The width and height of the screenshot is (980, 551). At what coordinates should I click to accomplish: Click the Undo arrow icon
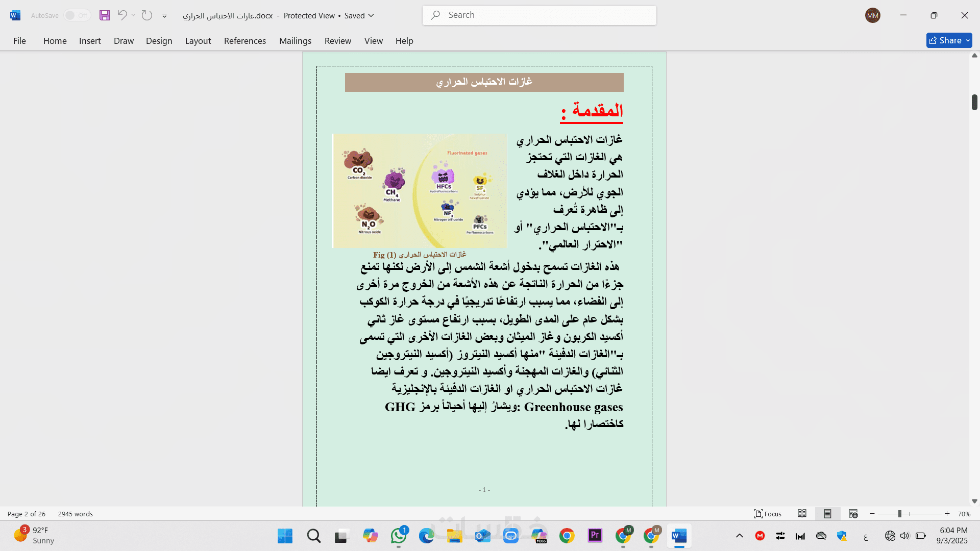(x=122, y=15)
